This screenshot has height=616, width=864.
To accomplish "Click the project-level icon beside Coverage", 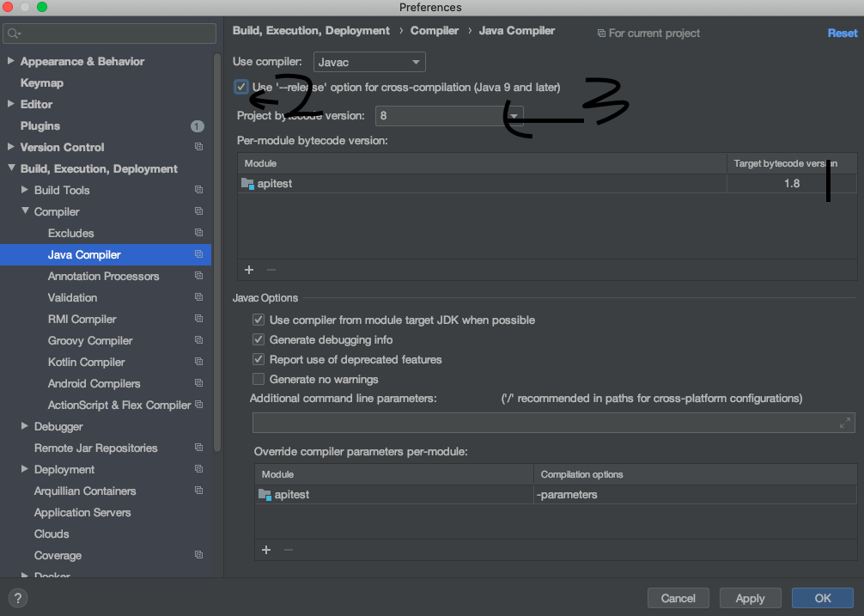I will tap(199, 555).
